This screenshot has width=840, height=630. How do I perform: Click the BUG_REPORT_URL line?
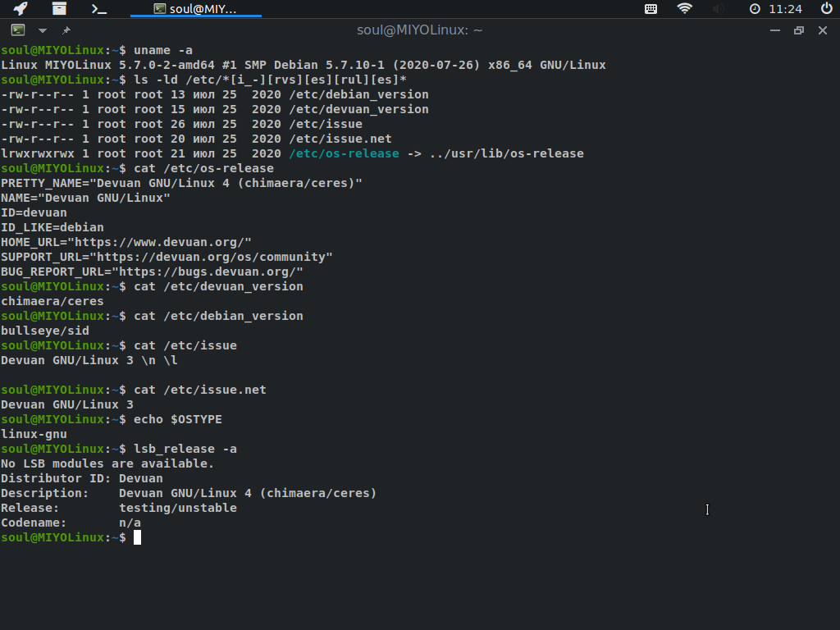[152, 272]
